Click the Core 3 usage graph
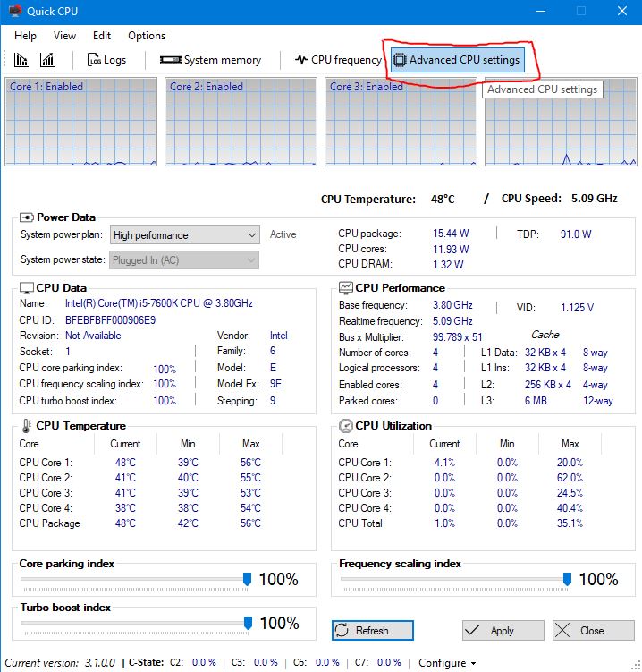Screen dimensions: 642x672 [401, 122]
